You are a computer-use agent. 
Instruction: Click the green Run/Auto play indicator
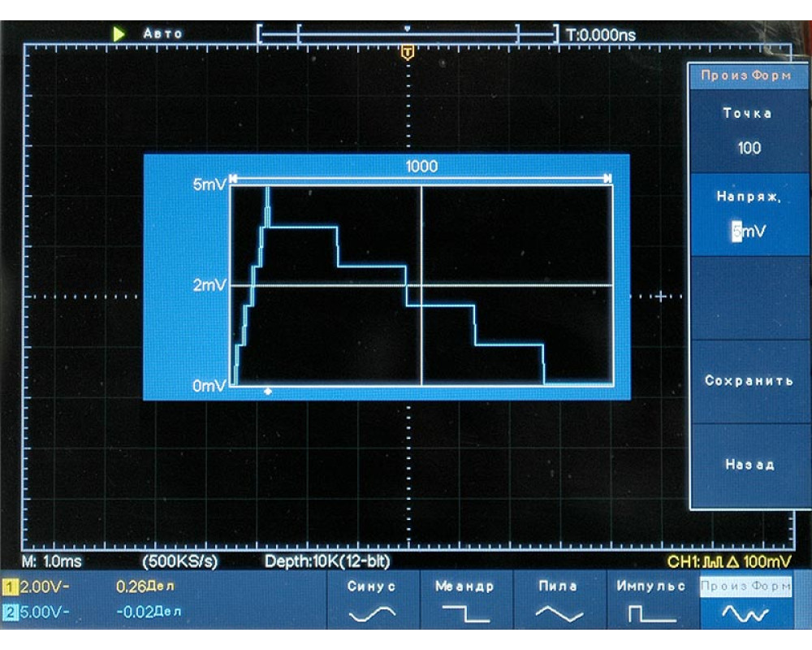[119, 34]
